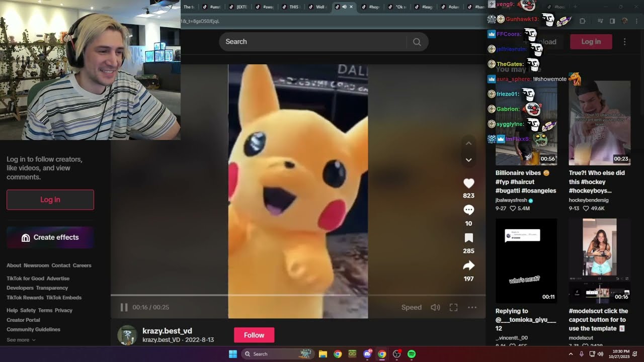The width and height of the screenshot is (644, 362).
Task: Open Create effects
Action: pyautogui.click(x=50, y=237)
